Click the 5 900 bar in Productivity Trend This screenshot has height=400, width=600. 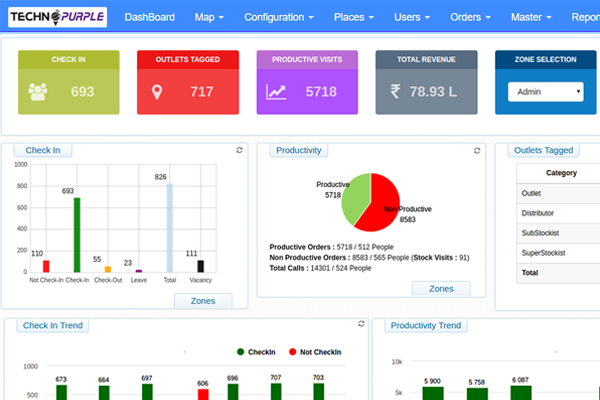[433, 393]
